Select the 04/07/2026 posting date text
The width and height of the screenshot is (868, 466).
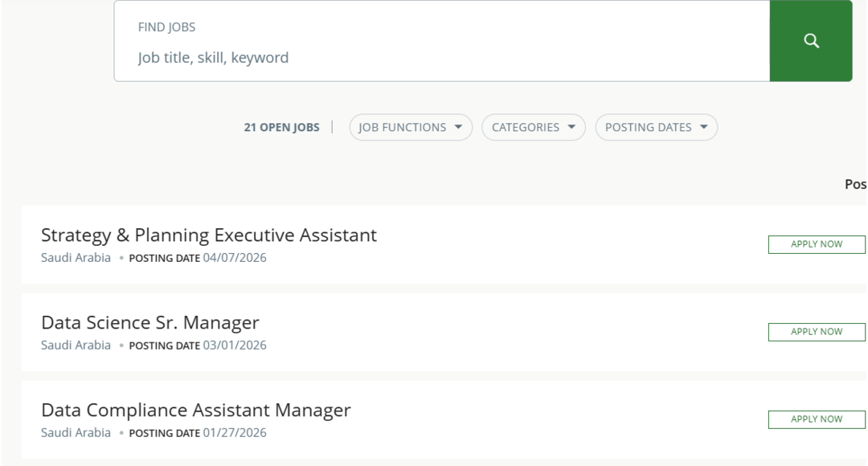235,258
